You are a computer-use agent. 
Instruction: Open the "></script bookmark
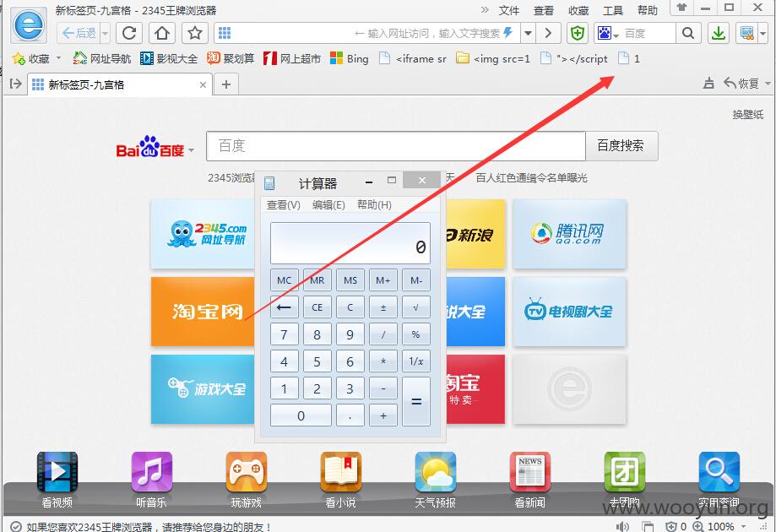click(x=574, y=58)
